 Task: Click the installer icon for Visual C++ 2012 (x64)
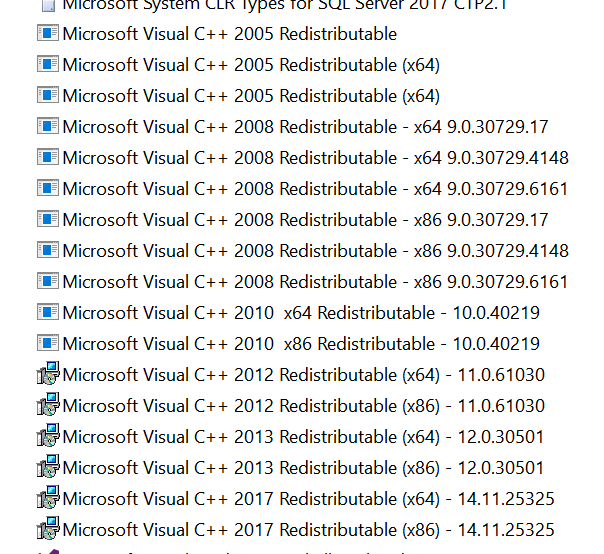(x=48, y=375)
